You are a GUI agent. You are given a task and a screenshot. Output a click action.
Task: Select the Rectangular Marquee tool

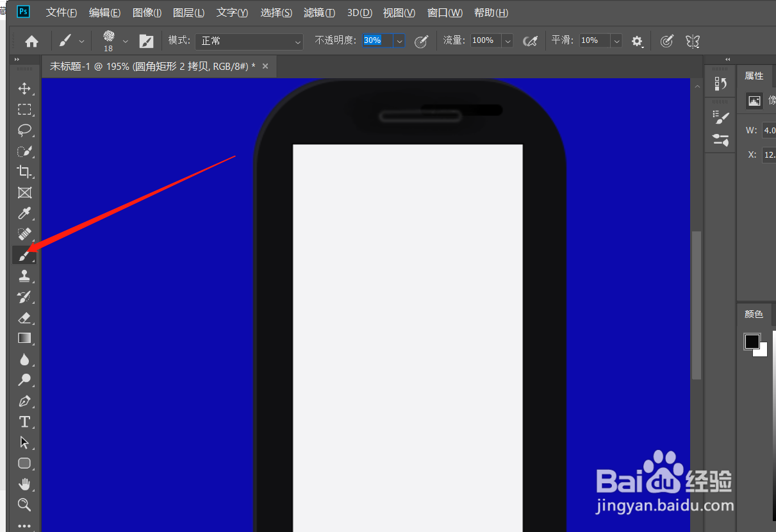tap(24, 109)
